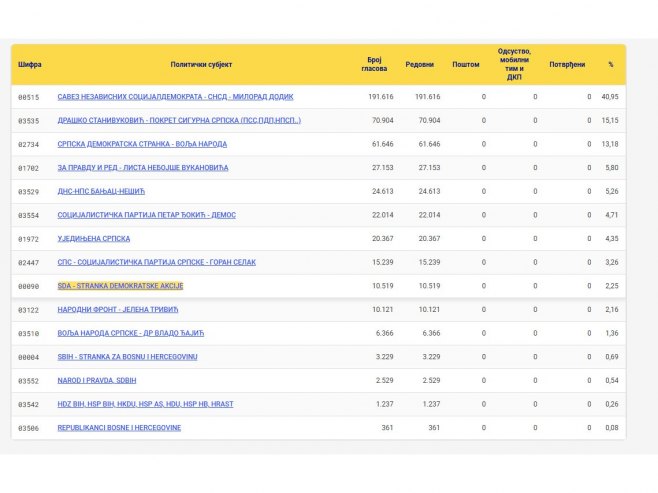Open СПС - Социјалистичка Партија Српске - Горан Селак
This screenshot has height=493, width=658.
tap(157, 262)
